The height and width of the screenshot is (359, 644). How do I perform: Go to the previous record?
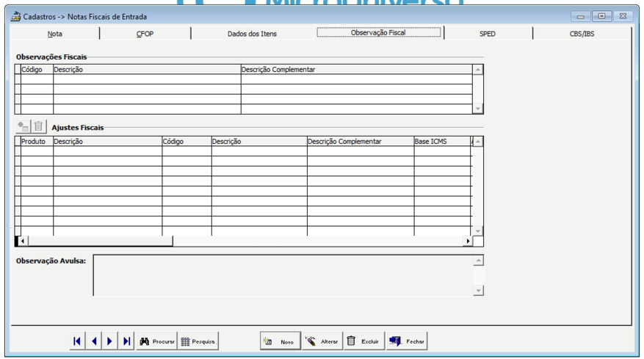94,341
